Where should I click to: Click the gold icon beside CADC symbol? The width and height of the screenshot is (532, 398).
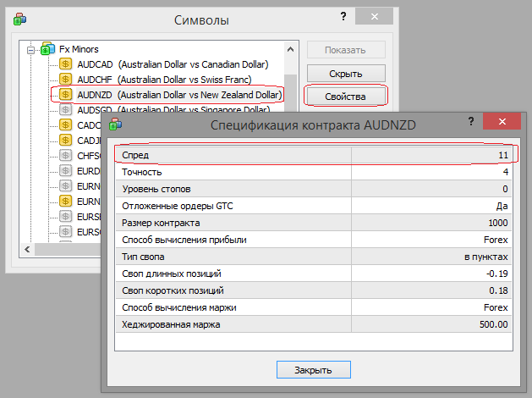point(65,125)
